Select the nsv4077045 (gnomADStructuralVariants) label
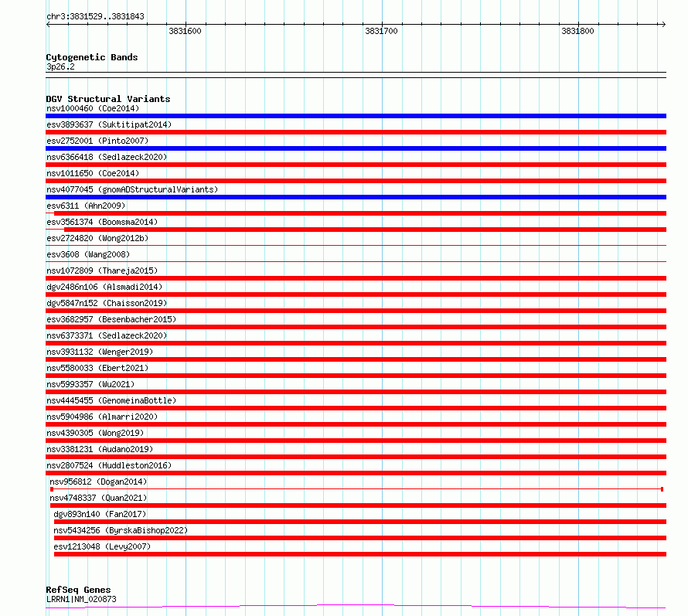Screen dimensions: 688x616 coord(132,189)
